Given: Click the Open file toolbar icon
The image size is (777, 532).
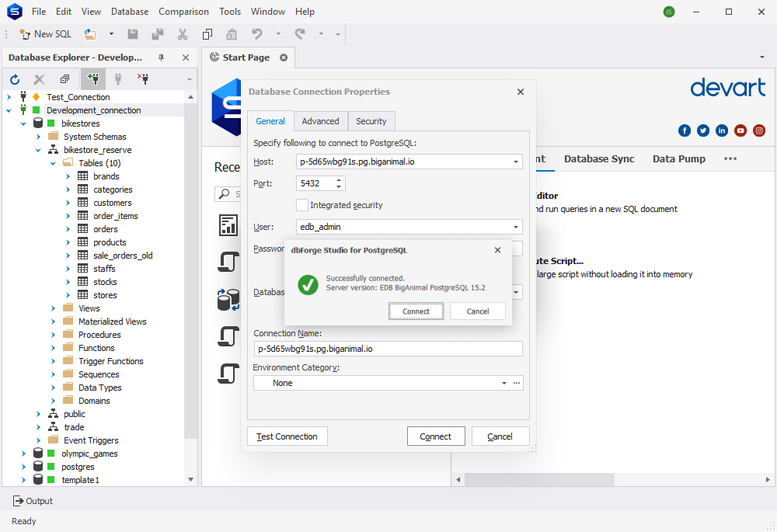Looking at the screenshot, I should point(89,34).
